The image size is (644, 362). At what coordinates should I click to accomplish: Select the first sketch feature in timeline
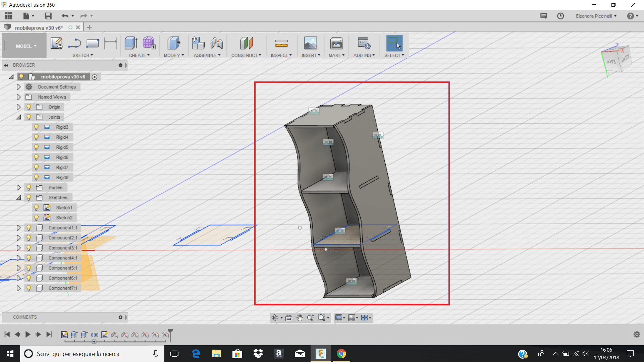(65, 335)
